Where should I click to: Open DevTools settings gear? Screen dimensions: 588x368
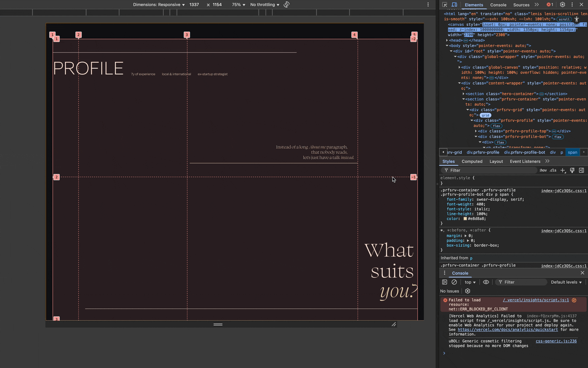tap(563, 5)
